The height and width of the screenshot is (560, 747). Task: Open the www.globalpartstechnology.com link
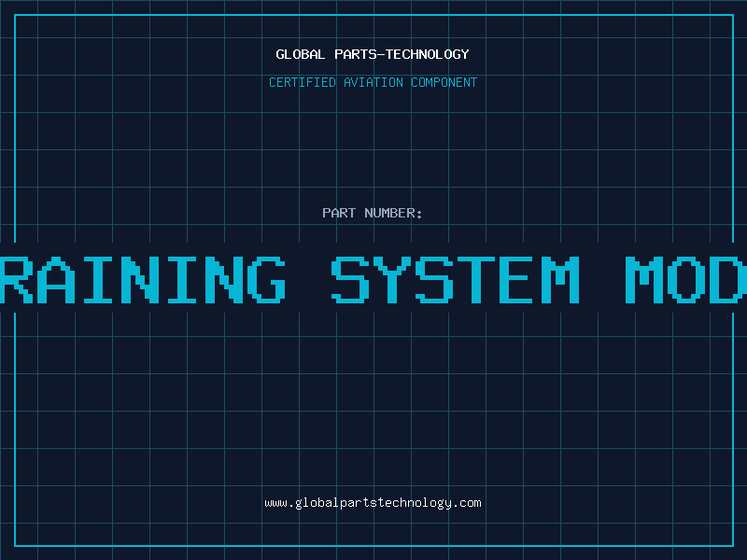point(373,503)
